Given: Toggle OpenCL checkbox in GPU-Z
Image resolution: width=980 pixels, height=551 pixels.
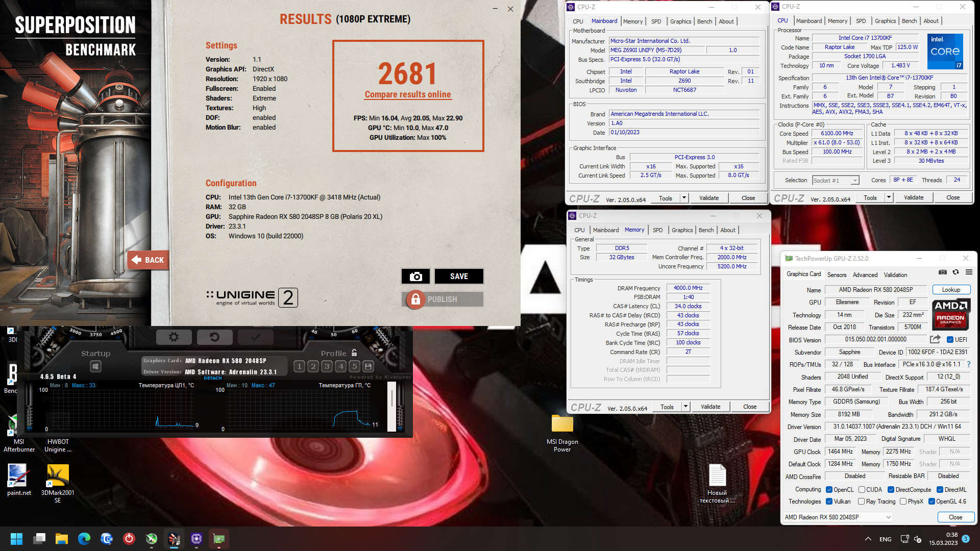Looking at the screenshot, I should 829,490.
